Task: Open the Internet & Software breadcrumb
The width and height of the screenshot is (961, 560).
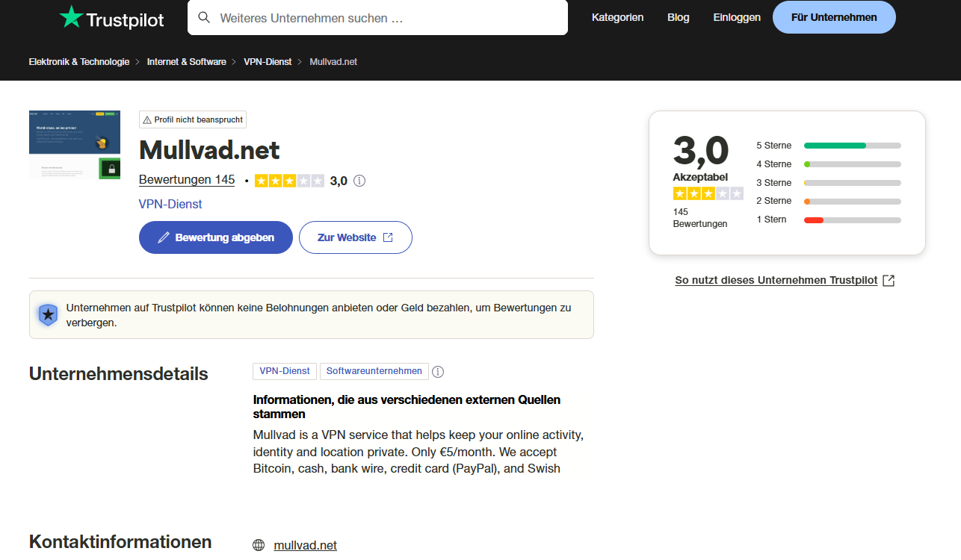Action: click(187, 62)
